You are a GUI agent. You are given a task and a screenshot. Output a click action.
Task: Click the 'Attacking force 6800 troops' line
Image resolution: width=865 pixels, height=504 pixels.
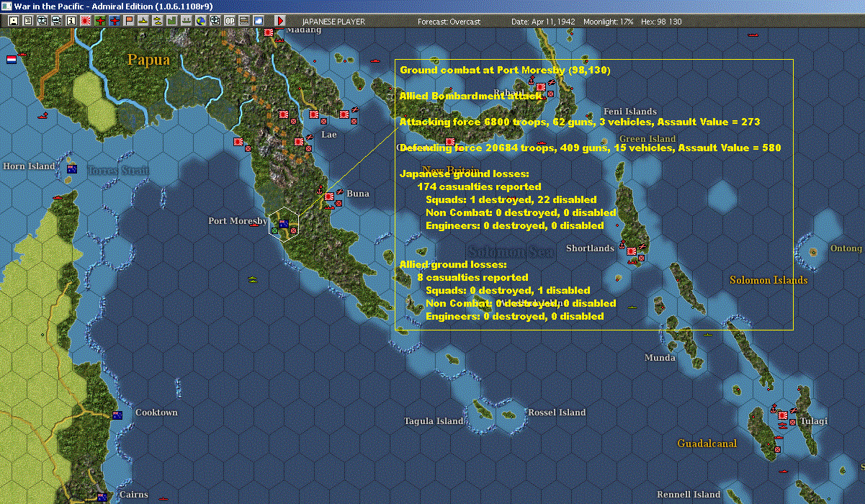coord(580,122)
